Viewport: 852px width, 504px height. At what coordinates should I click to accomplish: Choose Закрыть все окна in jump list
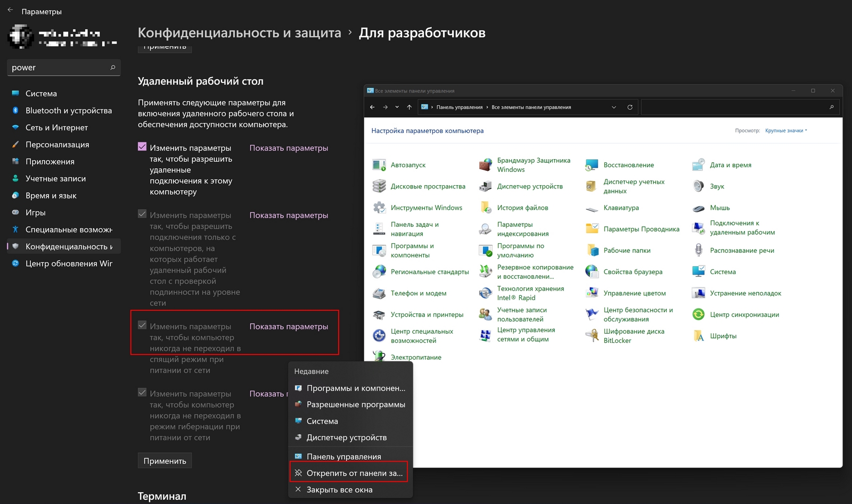tap(350, 490)
